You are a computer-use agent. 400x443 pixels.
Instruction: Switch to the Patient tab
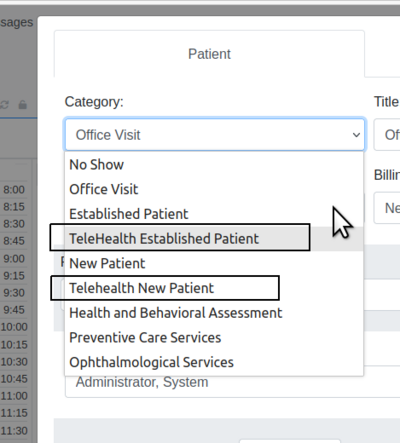(209, 54)
